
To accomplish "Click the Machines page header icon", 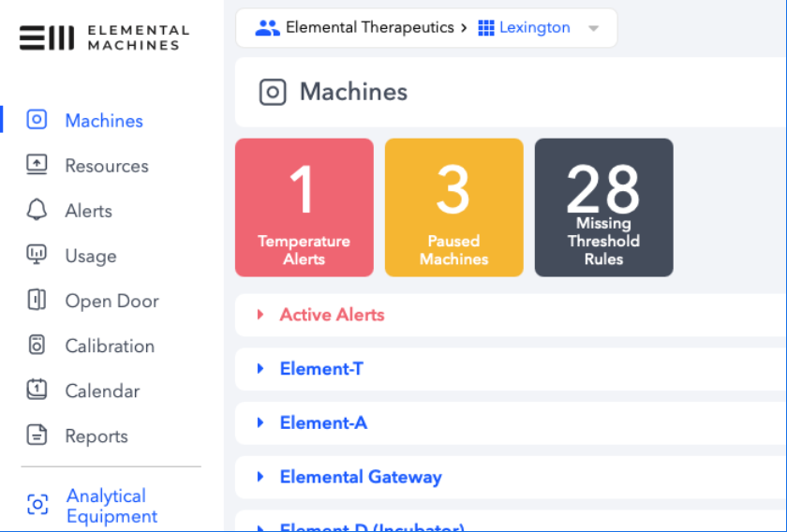I will [x=273, y=93].
